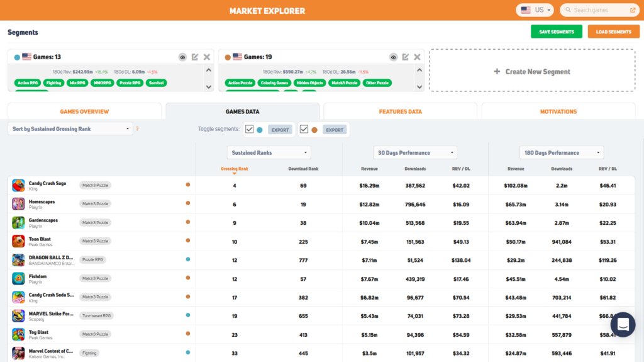The width and height of the screenshot is (644, 362).
Task: Uncheck the blue segment checkbox
Action: [249, 129]
